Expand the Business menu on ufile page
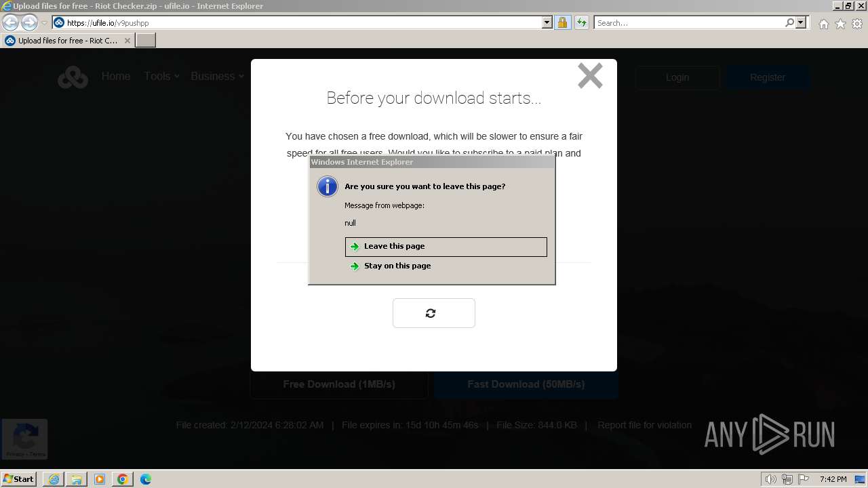 [x=217, y=77]
